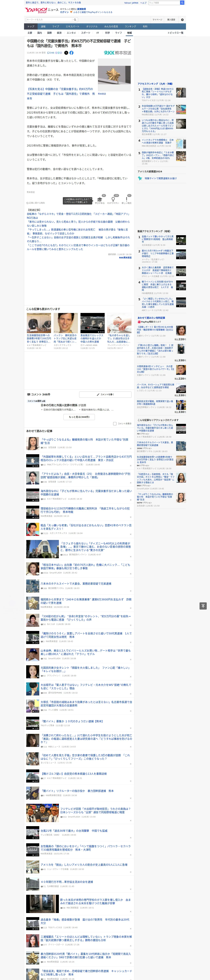Open settings via the gear icon
The height and width of the screenshot is (980, 210).
[x=182, y=20]
